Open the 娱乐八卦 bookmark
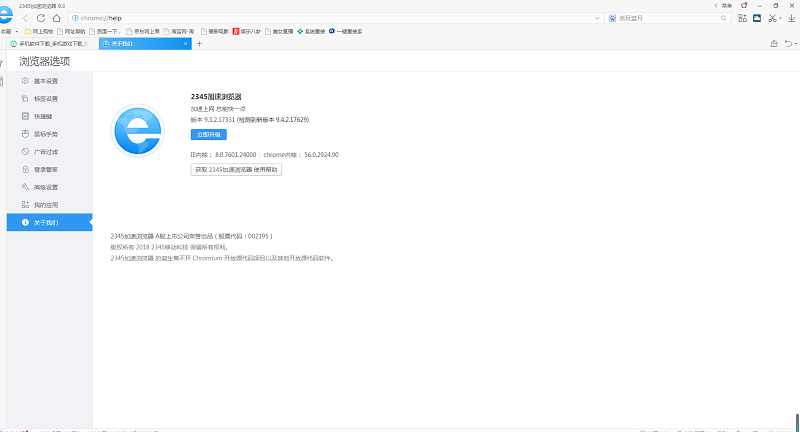This screenshot has height=432, width=800. tap(247, 32)
